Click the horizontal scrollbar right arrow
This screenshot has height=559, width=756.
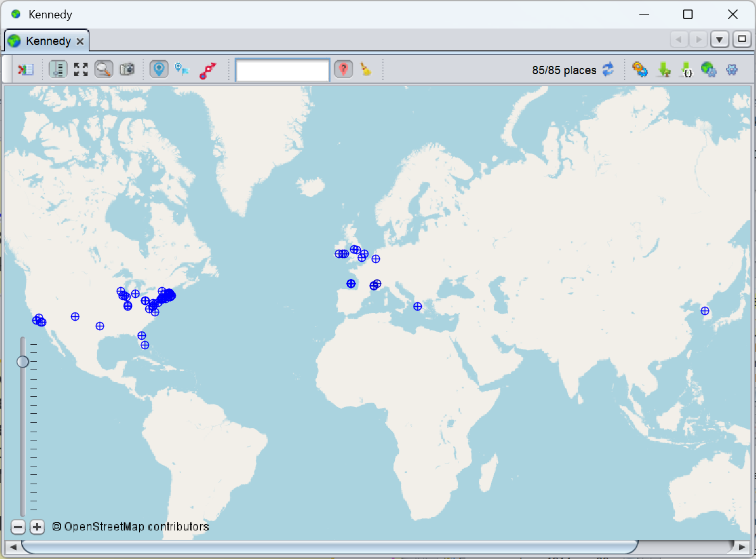742,547
